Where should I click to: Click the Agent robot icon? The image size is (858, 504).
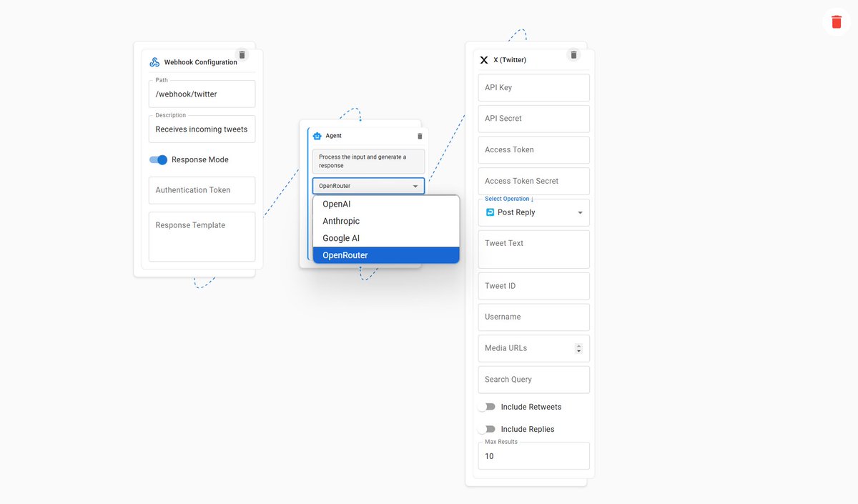click(x=317, y=136)
